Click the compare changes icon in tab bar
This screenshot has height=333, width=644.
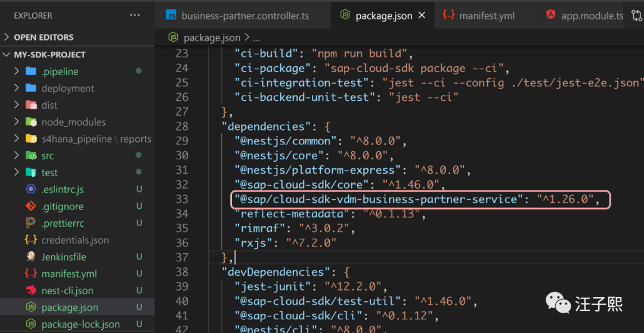pos(636,16)
